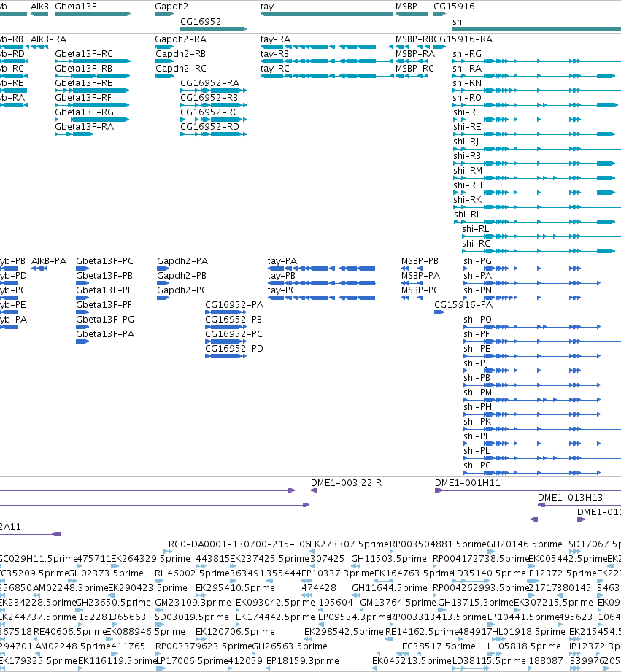Click the teal CG16952 gene arrow bar
Screen dimensions: 621x672
[x=214, y=29]
